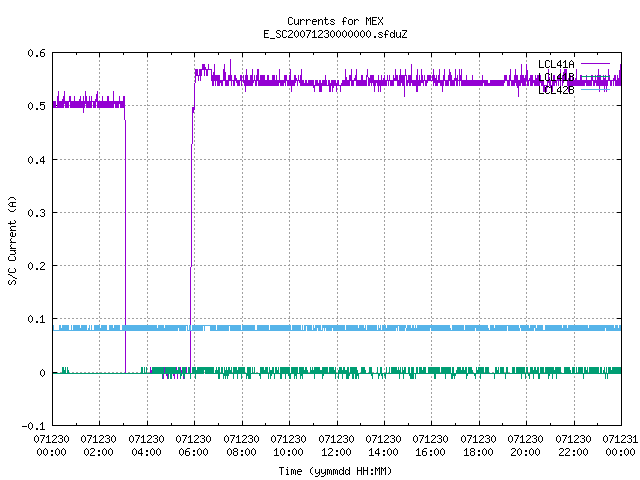Viewport: 640px width, 480px height.
Task: Click the x-axis time label '20:00'
Action: click(x=525, y=452)
